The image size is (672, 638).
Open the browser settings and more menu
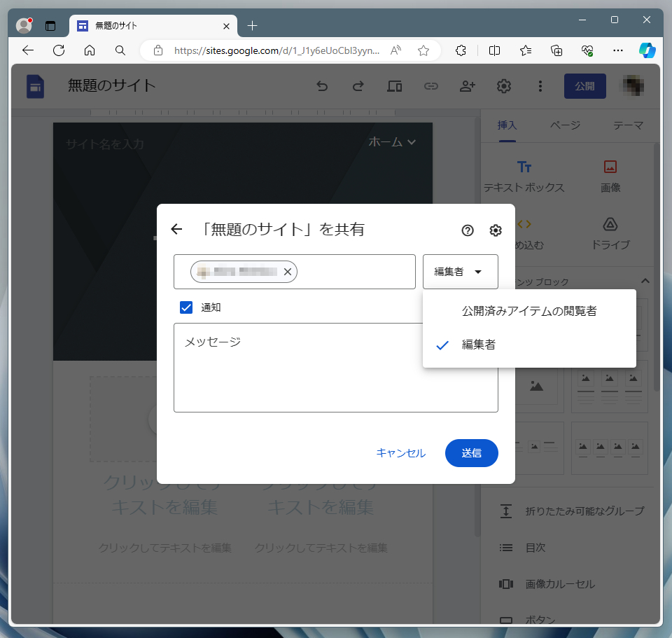click(618, 50)
